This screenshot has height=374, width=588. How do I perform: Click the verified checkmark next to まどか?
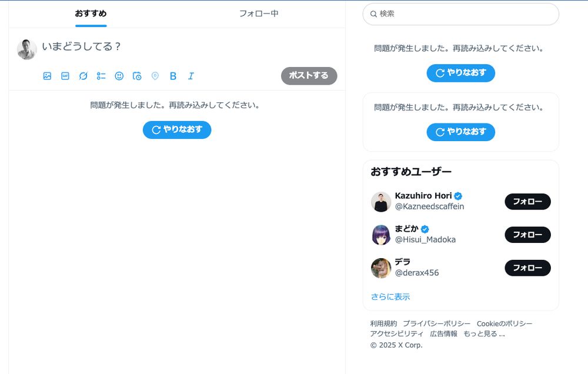[425, 229]
